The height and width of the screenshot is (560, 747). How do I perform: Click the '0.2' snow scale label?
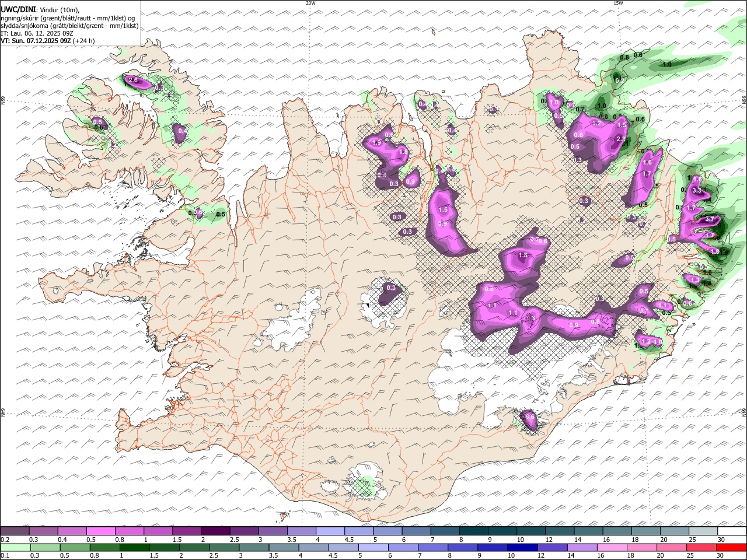coord(5,540)
